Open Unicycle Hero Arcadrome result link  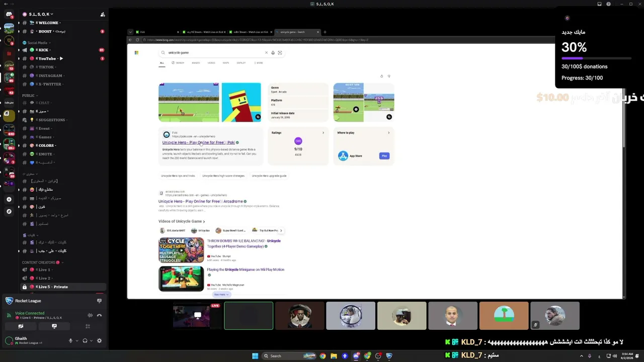coord(201,202)
